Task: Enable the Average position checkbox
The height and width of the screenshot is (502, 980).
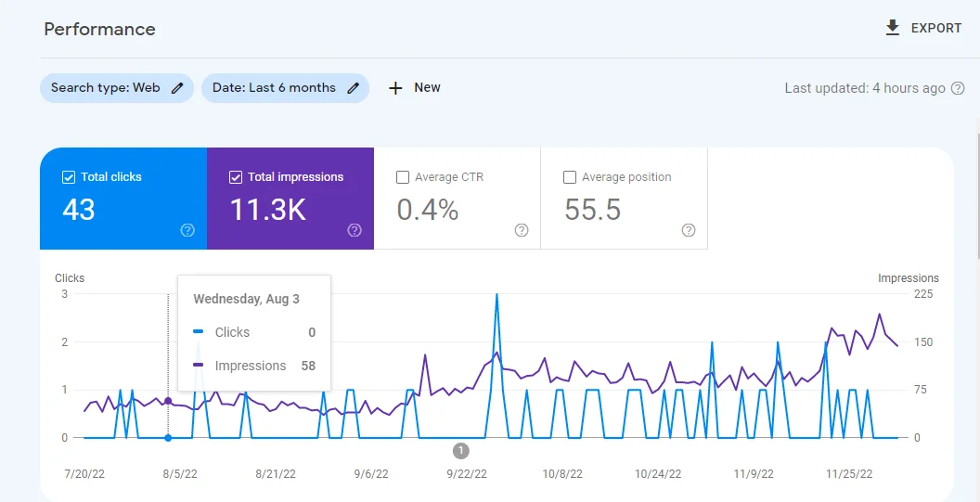Action: (570, 177)
